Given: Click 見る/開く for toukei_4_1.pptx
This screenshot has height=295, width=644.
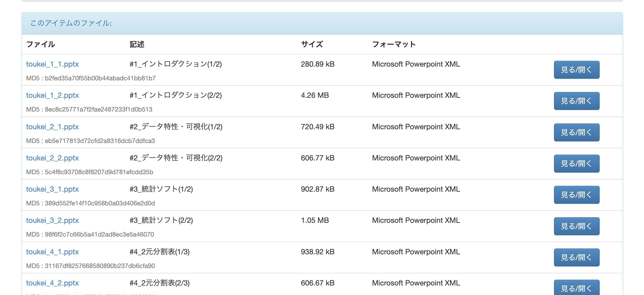Looking at the screenshot, I should 576,257.
